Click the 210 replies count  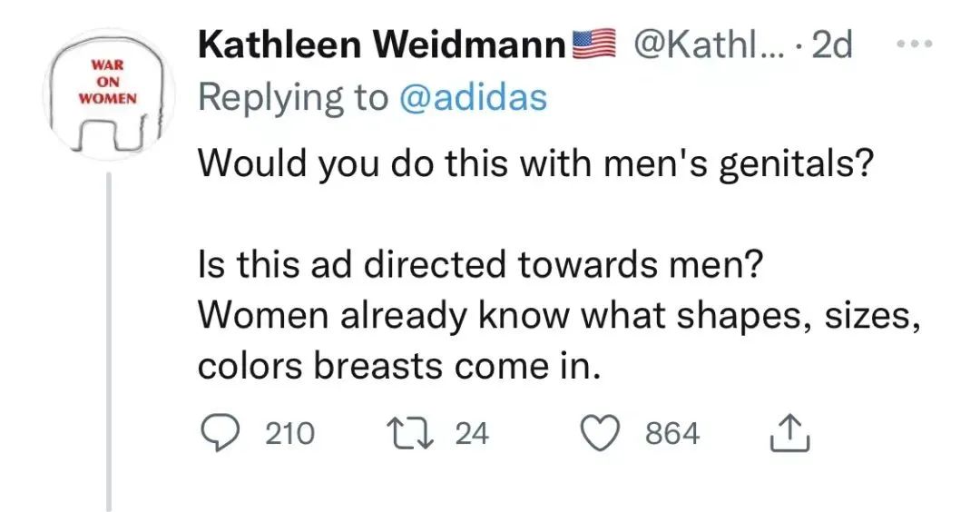(x=289, y=435)
